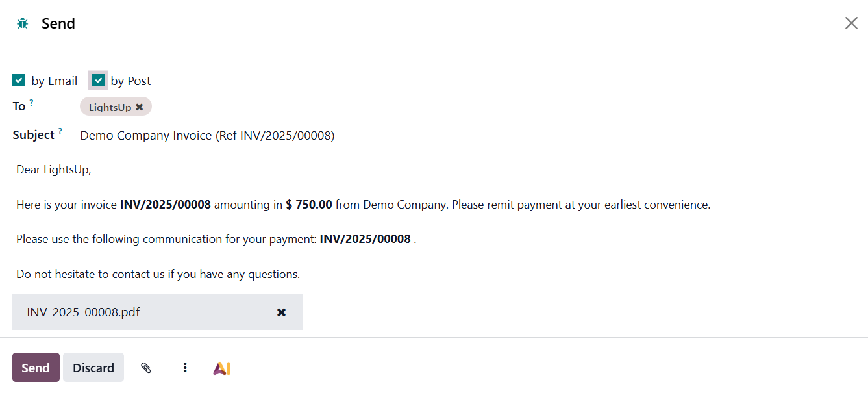Click the debug bug icon
This screenshot has height=395, width=868.
[23, 24]
